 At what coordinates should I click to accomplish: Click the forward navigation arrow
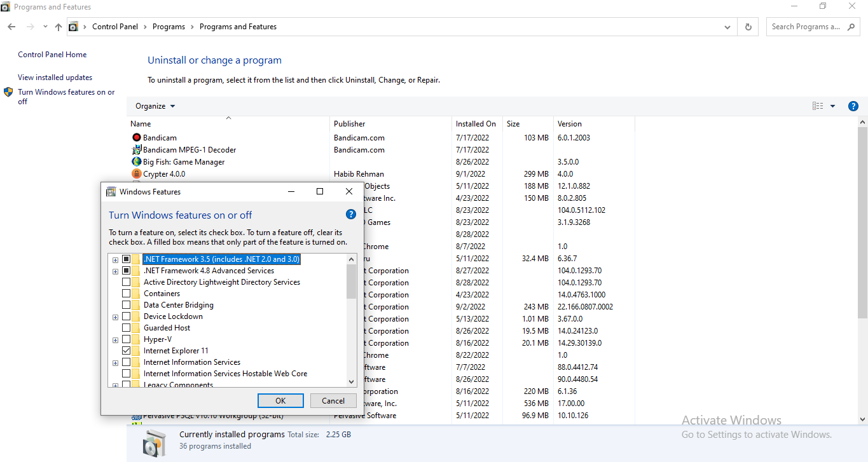pos(30,27)
